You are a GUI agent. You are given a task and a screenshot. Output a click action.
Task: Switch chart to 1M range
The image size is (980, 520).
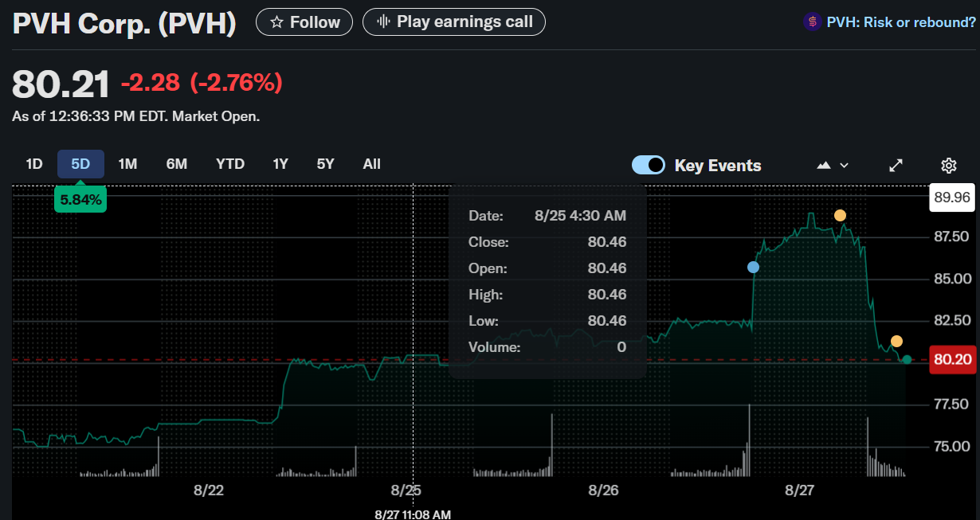pos(127,164)
